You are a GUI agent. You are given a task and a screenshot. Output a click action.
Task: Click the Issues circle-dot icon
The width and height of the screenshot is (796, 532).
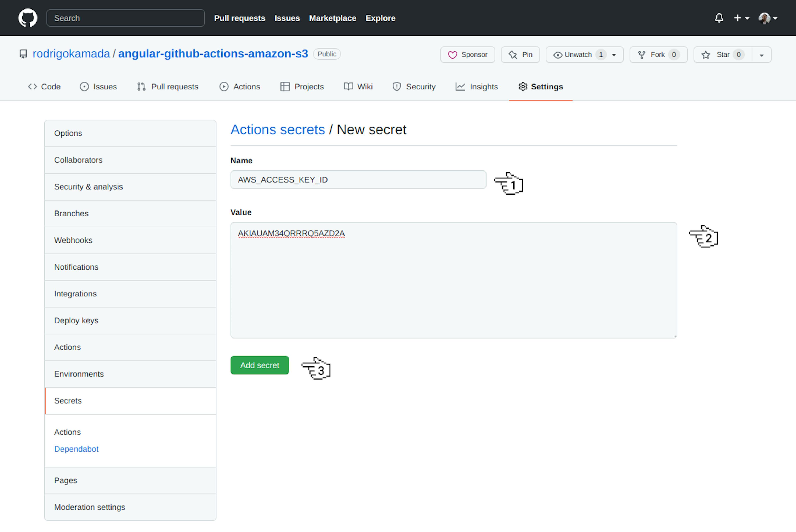pyautogui.click(x=84, y=87)
